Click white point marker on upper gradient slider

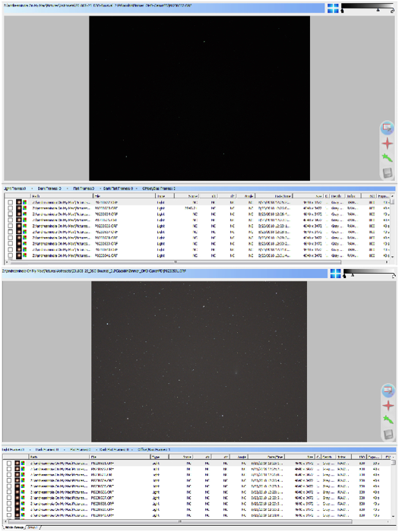tap(393, 11)
